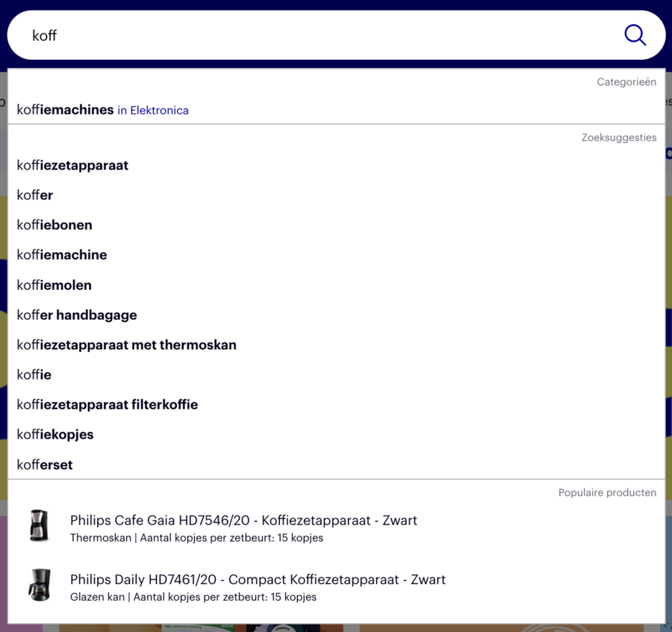This screenshot has width=672, height=632.
Task: Click the Populaire producten section label
Action: (607, 492)
